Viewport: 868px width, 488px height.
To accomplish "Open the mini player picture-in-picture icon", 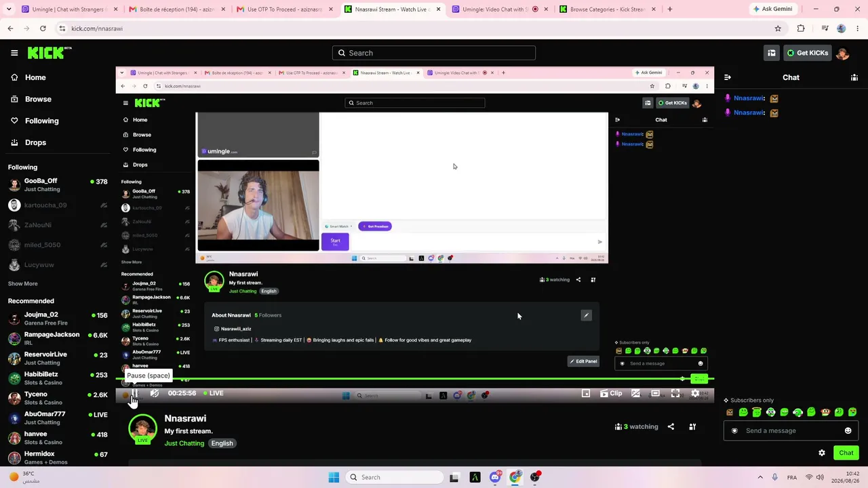I will coord(586,393).
